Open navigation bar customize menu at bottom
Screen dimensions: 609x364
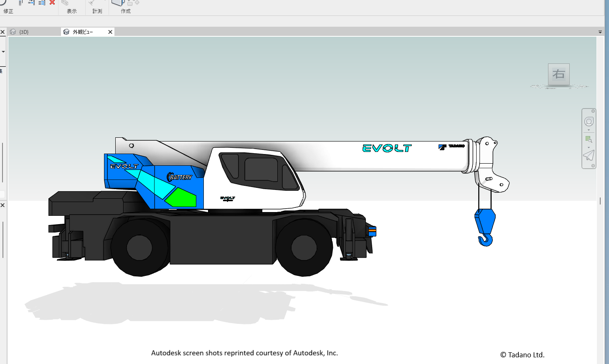click(x=593, y=166)
